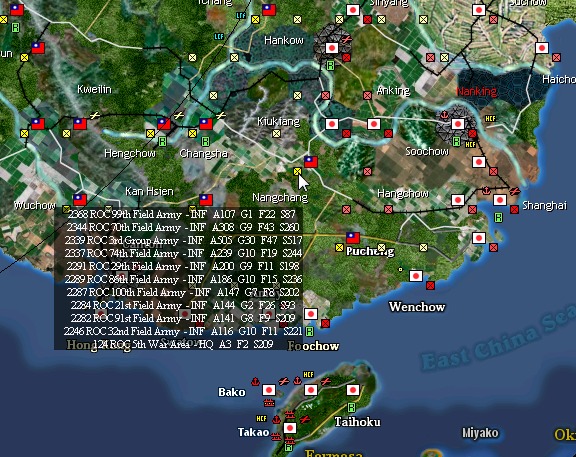This screenshot has height=457, width=576.
Task: Select the Japanese flag beside Takao
Action: pyautogui.click(x=289, y=428)
